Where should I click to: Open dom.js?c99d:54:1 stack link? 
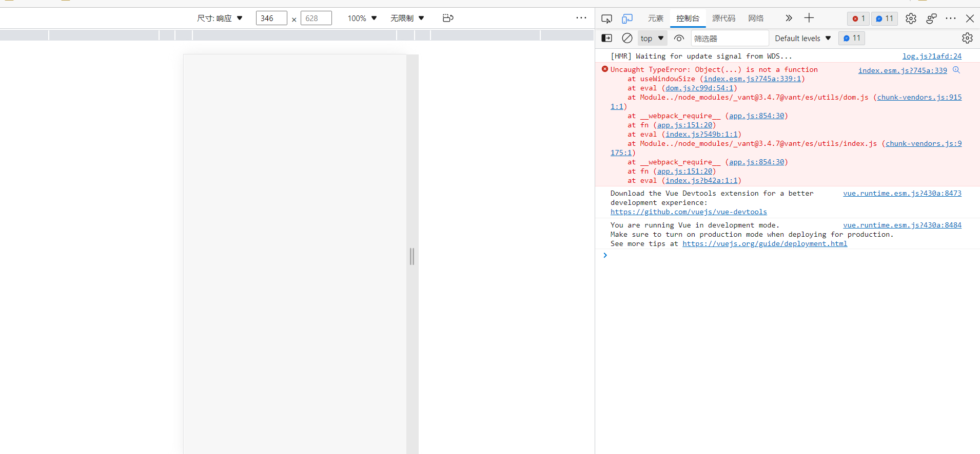coord(699,88)
